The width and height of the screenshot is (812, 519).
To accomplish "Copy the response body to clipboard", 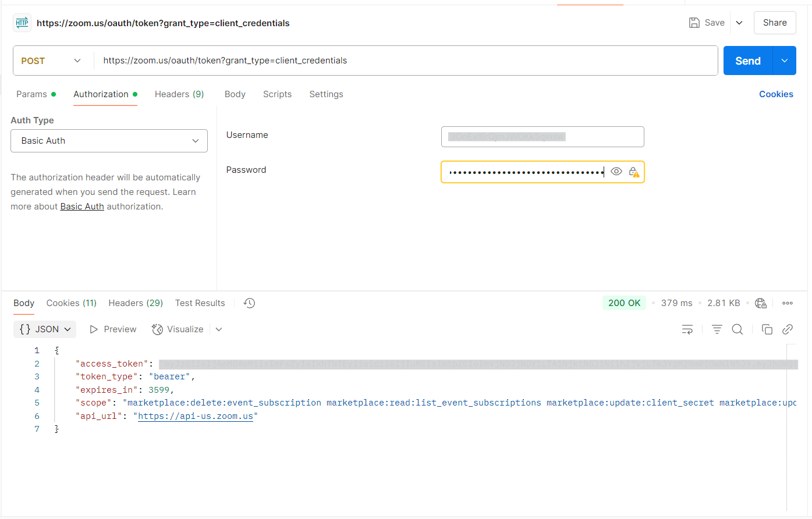I will click(x=767, y=329).
